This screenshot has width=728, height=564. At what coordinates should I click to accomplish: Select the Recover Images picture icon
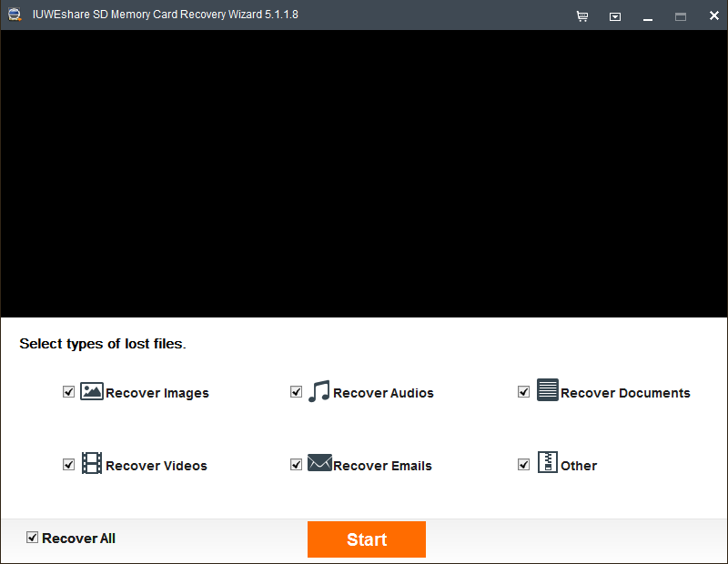pyautogui.click(x=91, y=391)
